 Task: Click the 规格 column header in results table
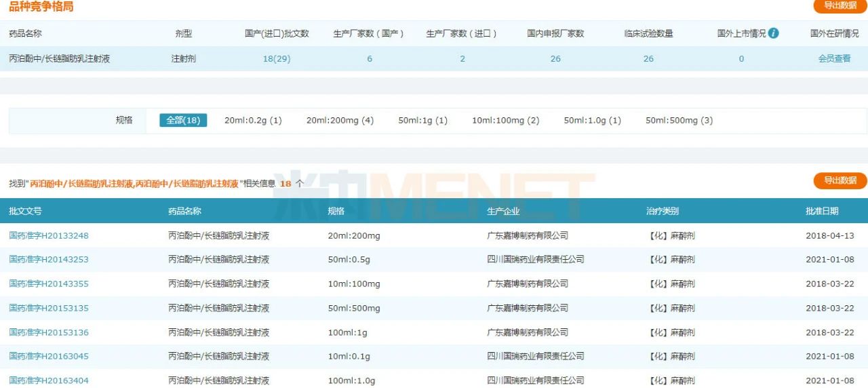[336, 211]
